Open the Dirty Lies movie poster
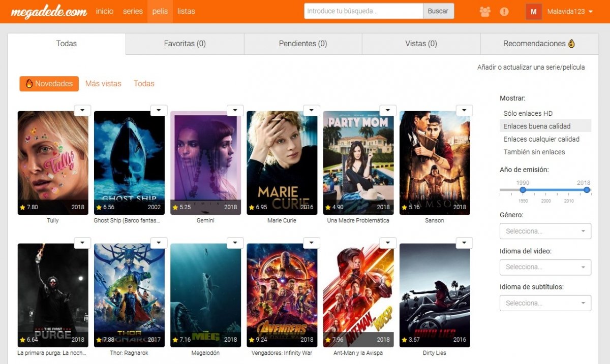610x364 pixels. coord(435,295)
